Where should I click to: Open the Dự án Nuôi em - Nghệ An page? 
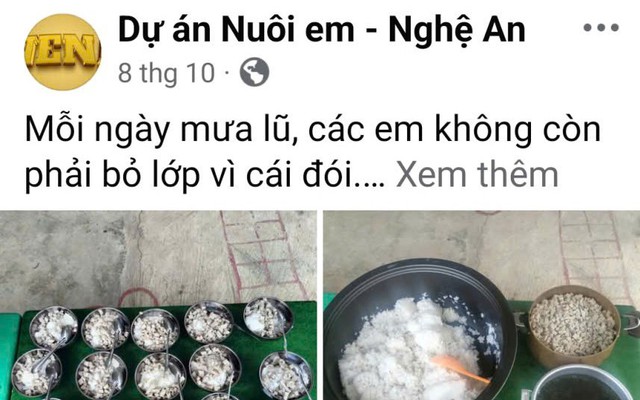click(322, 29)
